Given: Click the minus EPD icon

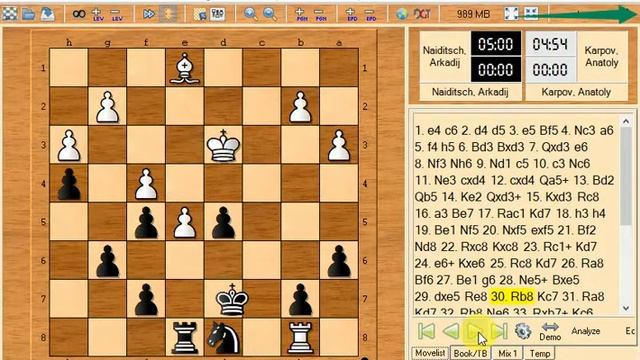Looking at the screenshot, I should pyautogui.click(x=371, y=15).
